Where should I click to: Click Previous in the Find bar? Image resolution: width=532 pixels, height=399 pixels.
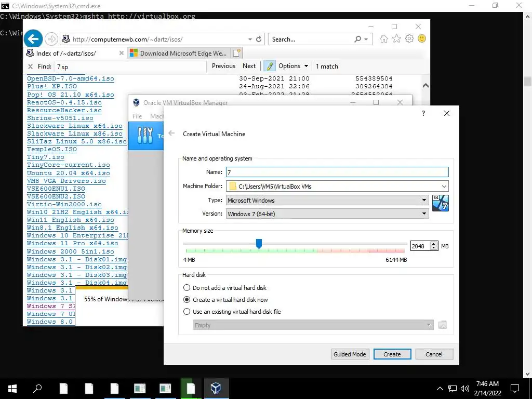coord(223,66)
